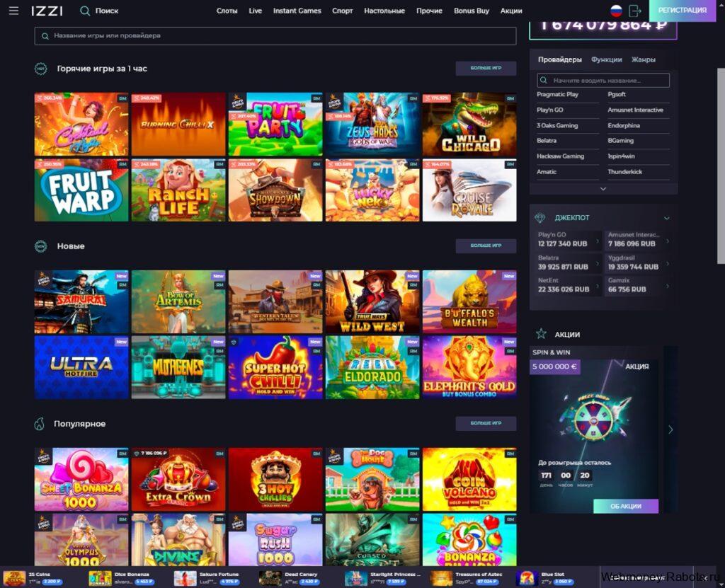Select BGaming provider
The width and height of the screenshot is (725, 588).
[x=620, y=141]
